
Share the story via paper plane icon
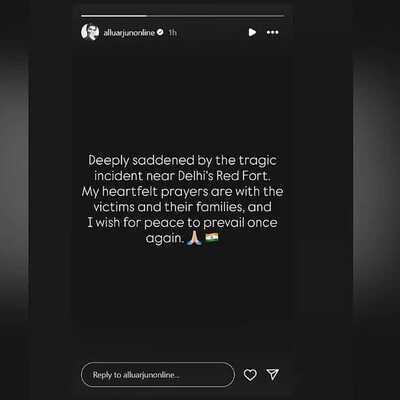pos(272,375)
